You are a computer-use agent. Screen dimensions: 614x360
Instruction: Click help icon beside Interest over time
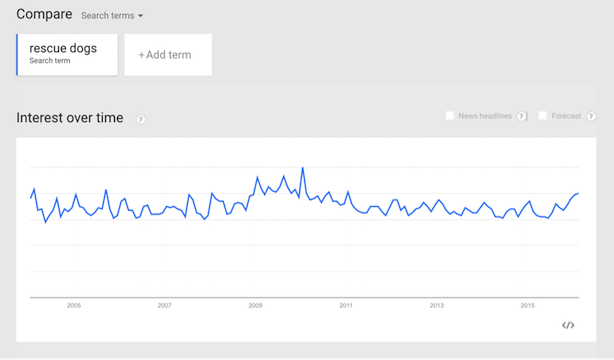click(x=141, y=119)
